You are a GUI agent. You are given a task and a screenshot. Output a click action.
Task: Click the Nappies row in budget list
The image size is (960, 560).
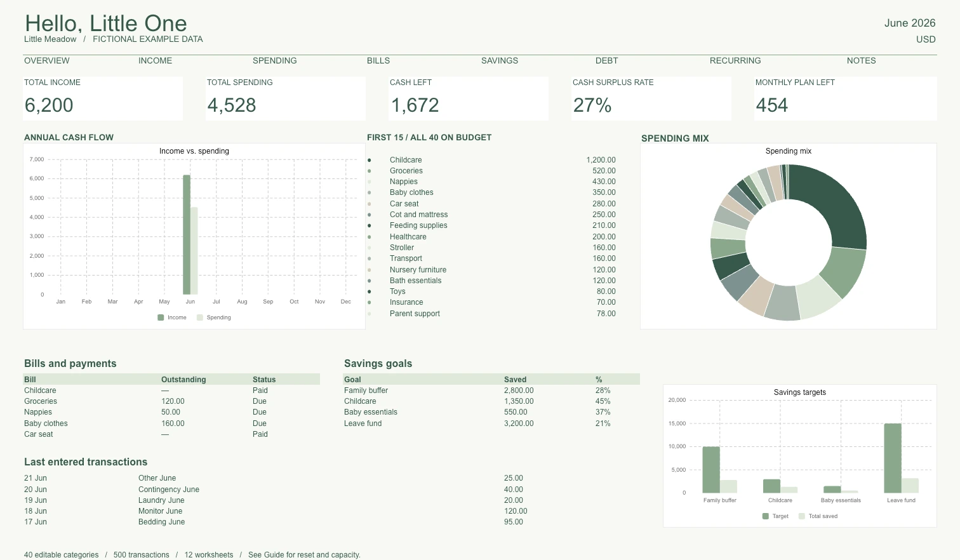(x=492, y=182)
